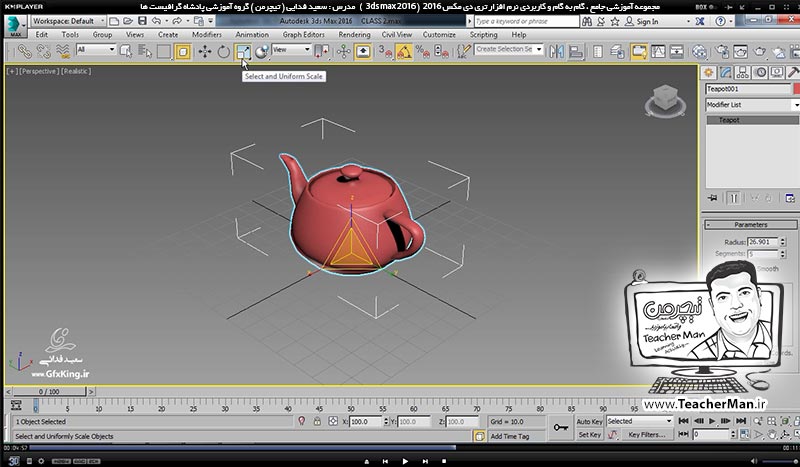
Task: Open the 3ds Max application menu button
Action: click(15, 25)
